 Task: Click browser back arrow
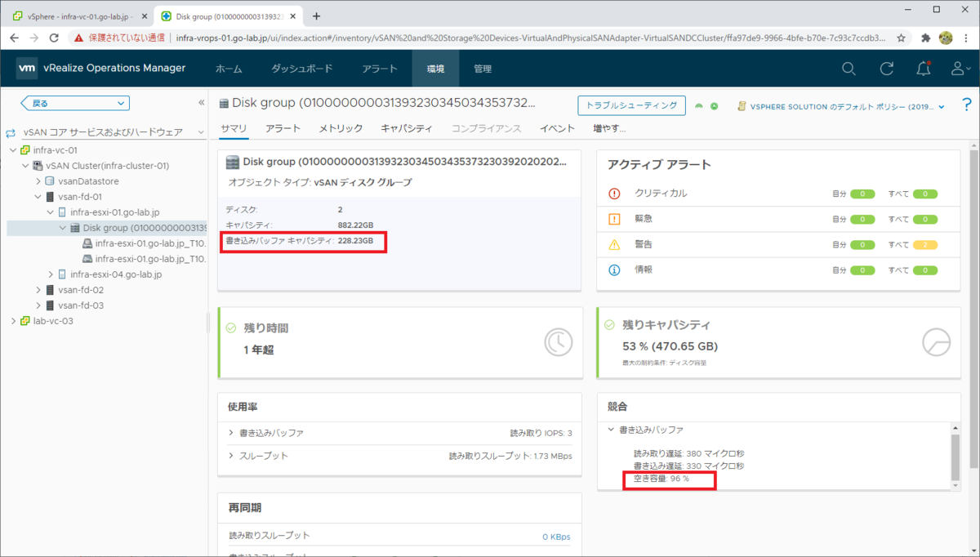(12, 38)
